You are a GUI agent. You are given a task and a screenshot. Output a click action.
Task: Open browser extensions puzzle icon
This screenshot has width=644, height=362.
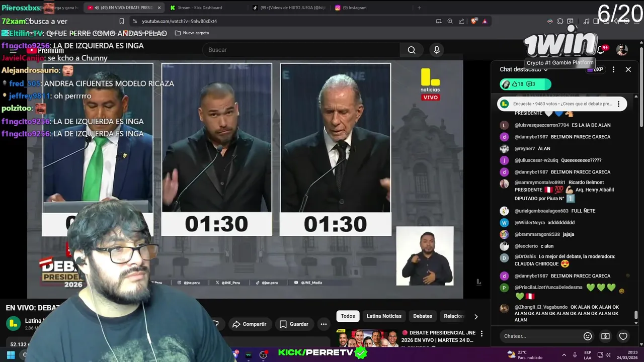(x=560, y=21)
